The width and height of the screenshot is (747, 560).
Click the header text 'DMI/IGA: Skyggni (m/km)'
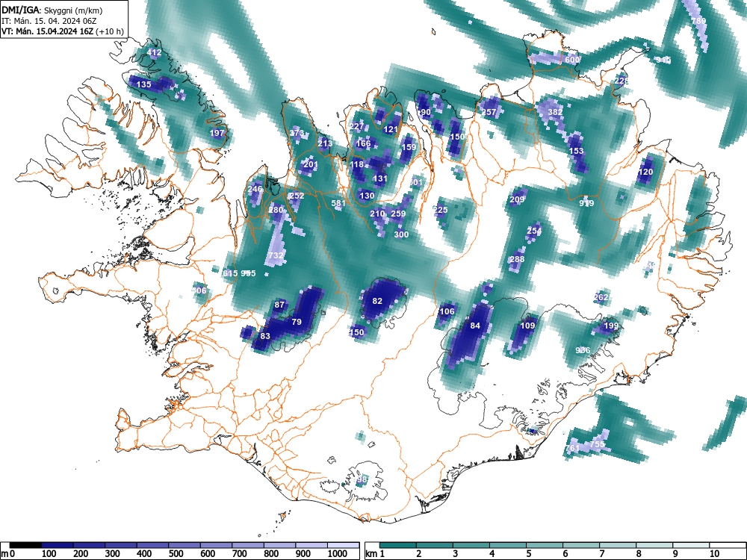coord(52,10)
